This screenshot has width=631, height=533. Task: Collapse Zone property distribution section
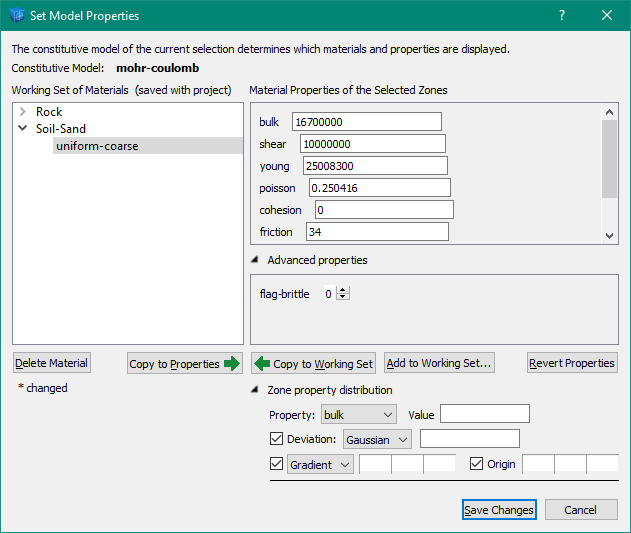point(256,390)
